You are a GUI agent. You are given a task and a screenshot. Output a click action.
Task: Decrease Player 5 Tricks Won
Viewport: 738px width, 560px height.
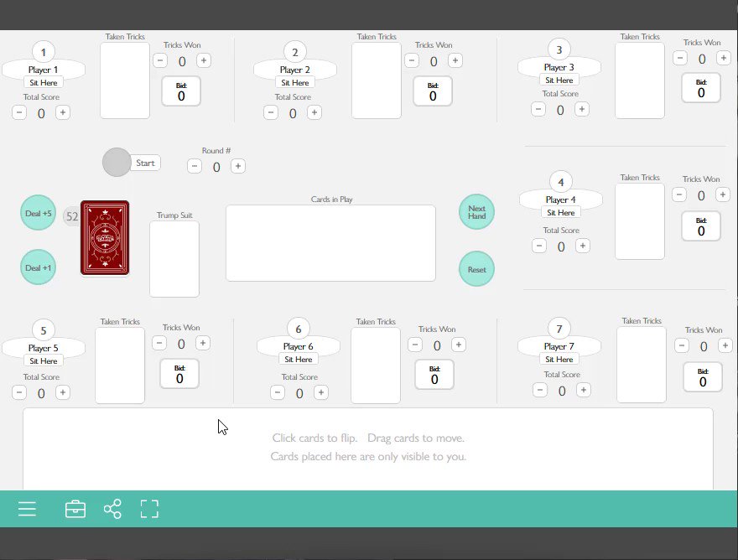159,343
